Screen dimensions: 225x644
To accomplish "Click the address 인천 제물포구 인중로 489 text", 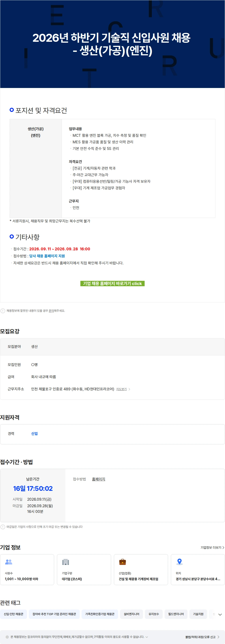I will pyautogui.click(x=73, y=389).
